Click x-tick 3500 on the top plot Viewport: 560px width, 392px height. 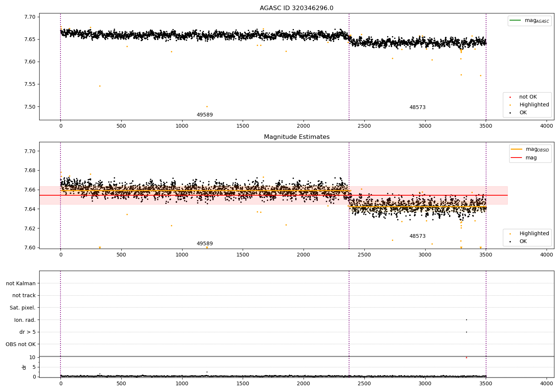coord(486,126)
